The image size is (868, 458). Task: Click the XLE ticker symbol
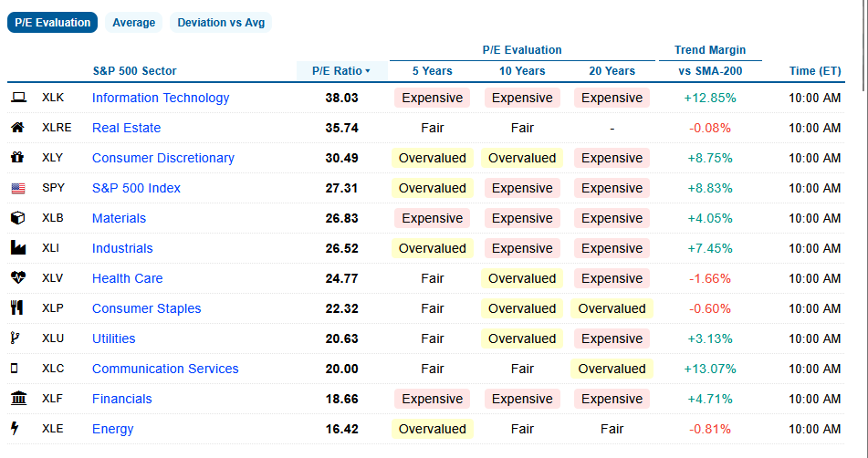pos(53,428)
